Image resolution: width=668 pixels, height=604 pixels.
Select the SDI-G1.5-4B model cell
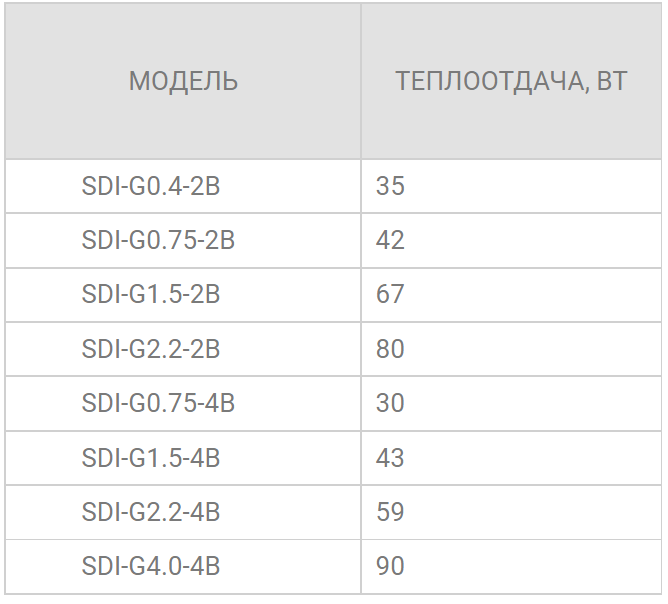150,458
